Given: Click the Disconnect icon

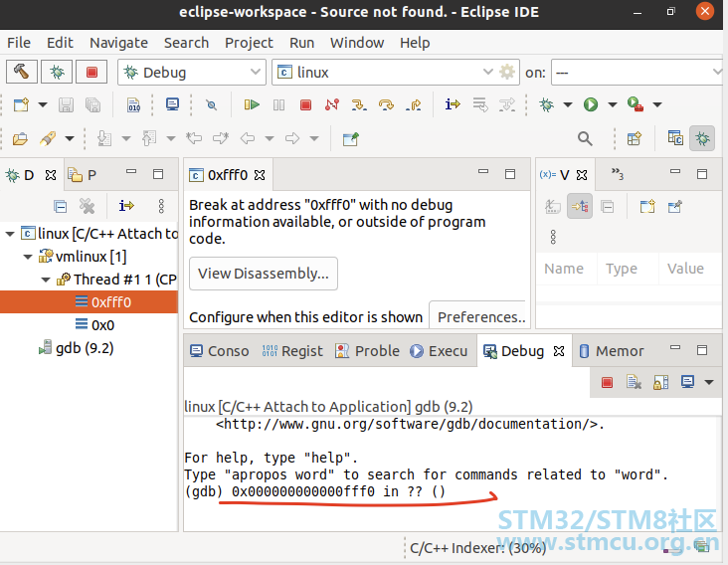Looking at the screenshot, I should click(x=332, y=104).
